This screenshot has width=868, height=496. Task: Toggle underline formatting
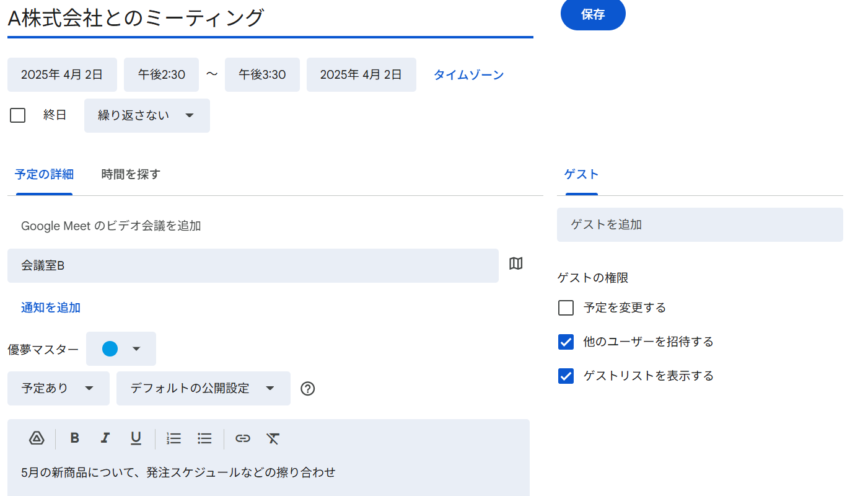click(136, 438)
